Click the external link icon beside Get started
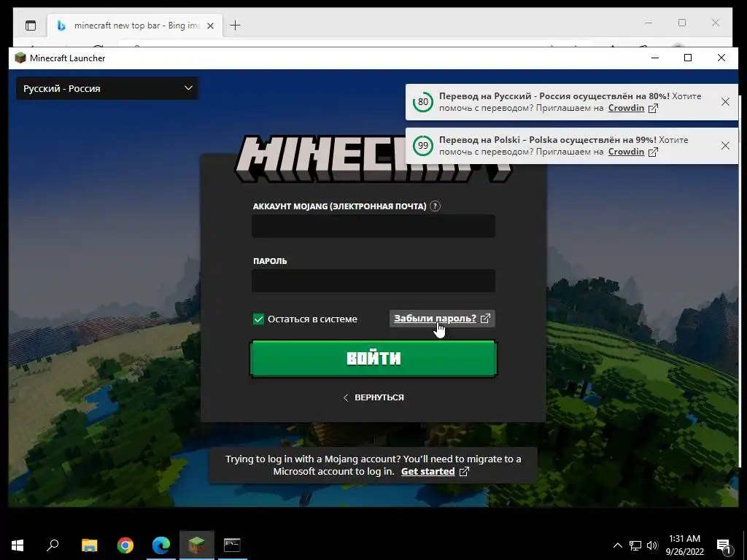Viewport: 747px width, 560px height. (x=464, y=472)
